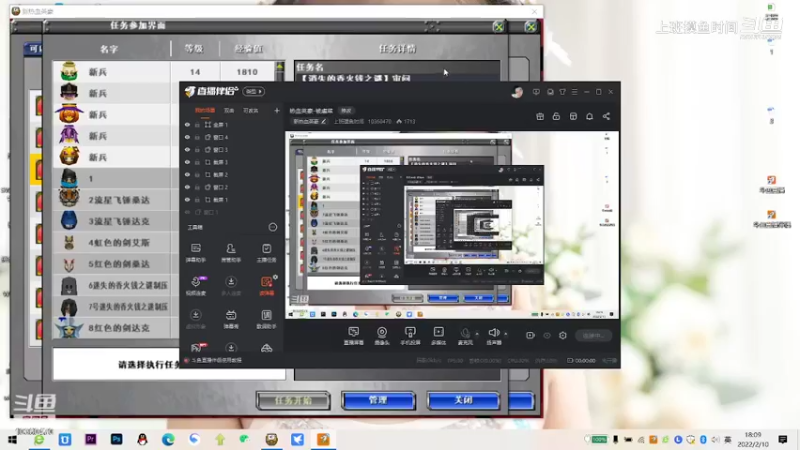
Task: Open the TV-shaped 弹幕 tool
Action: coord(231,319)
